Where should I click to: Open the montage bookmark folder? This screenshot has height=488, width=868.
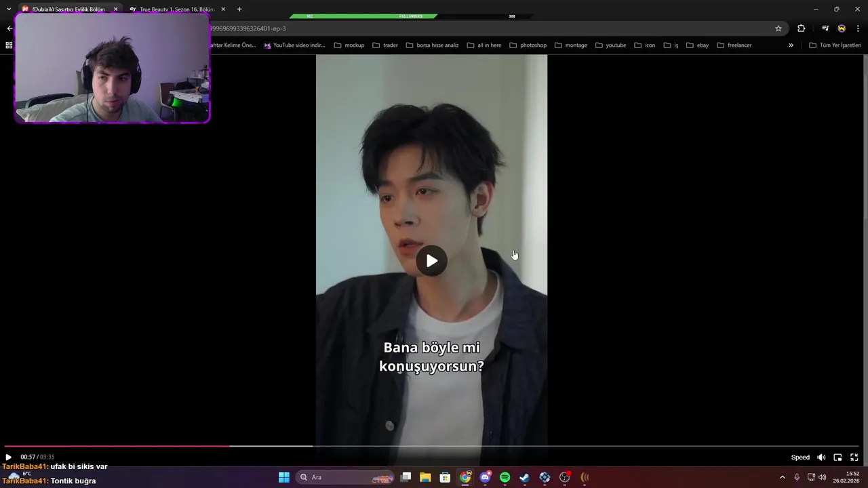(571, 45)
